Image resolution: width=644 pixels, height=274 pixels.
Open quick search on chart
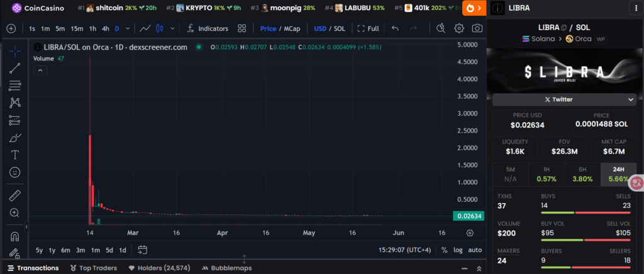point(441,29)
